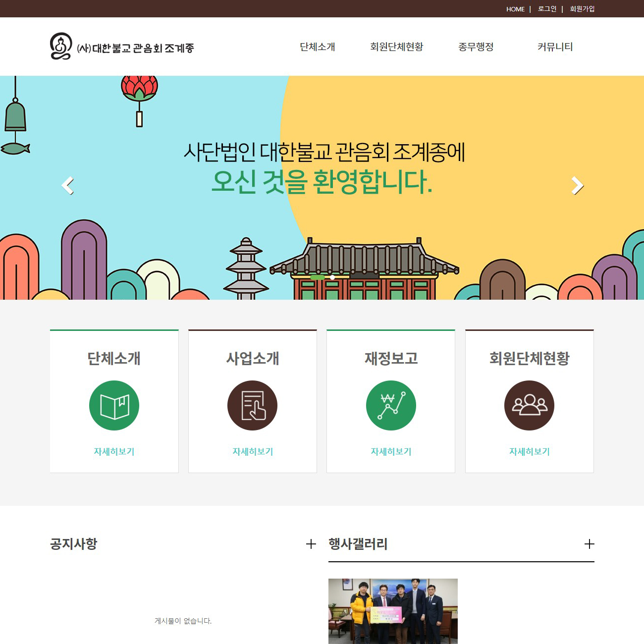The width and height of the screenshot is (644, 644).
Task: Advance to next banner slide arrow
Action: click(x=577, y=186)
